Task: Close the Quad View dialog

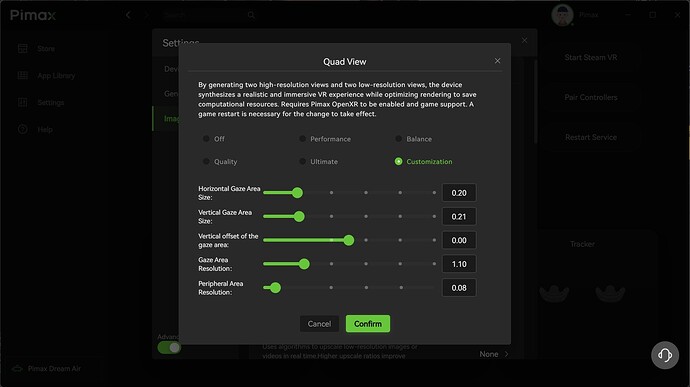Action: pyautogui.click(x=497, y=61)
